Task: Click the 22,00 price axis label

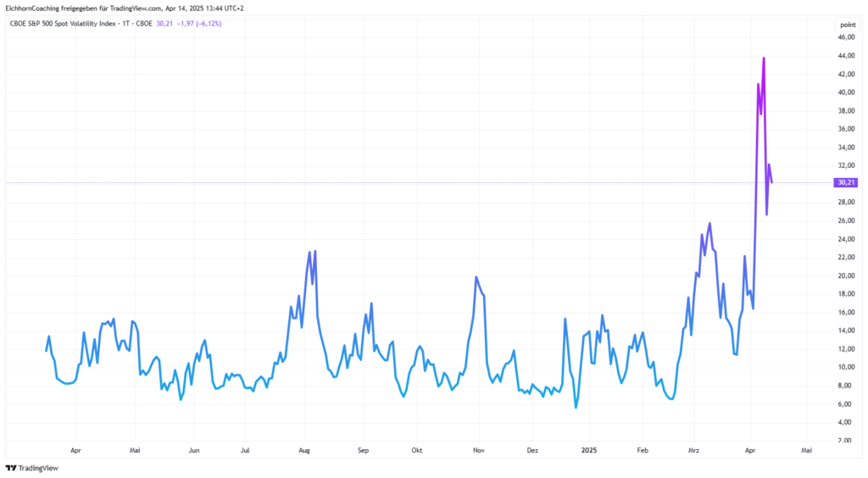Action: (x=846, y=258)
